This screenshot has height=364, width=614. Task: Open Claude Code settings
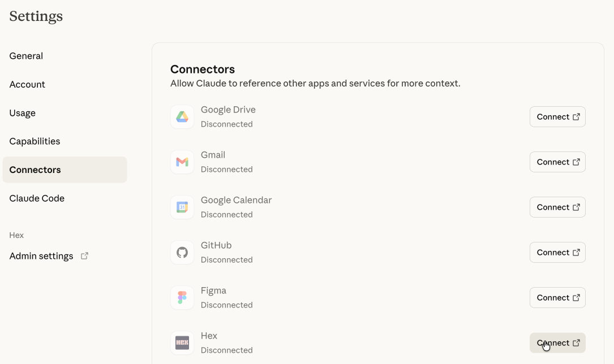[37, 198]
